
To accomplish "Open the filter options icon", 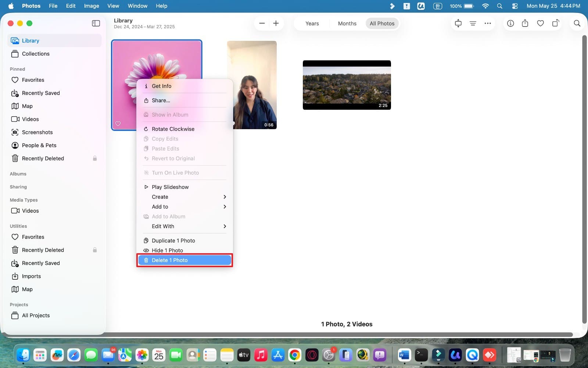I will tap(473, 23).
